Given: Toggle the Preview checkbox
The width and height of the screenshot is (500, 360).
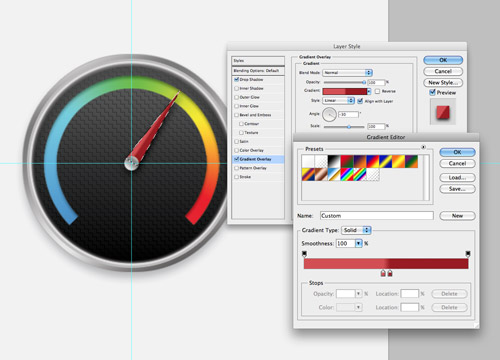Looking at the screenshot, I should pos(432,92).
